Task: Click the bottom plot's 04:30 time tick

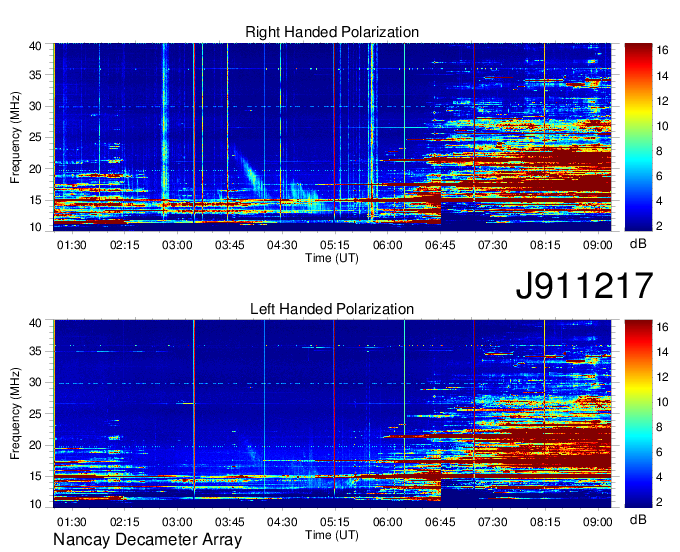Action: tap(282, 522)
